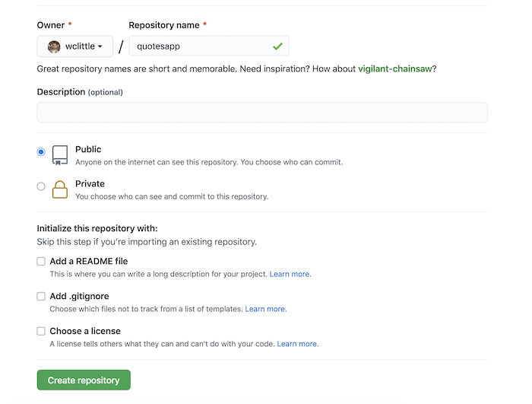Click the Public option label text

[88, 149]
